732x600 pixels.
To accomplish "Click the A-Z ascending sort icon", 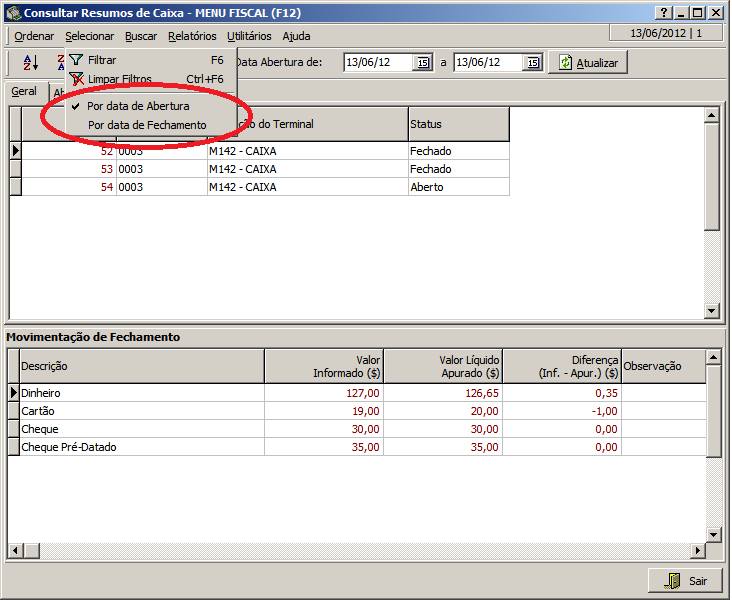I will (30, 62).
